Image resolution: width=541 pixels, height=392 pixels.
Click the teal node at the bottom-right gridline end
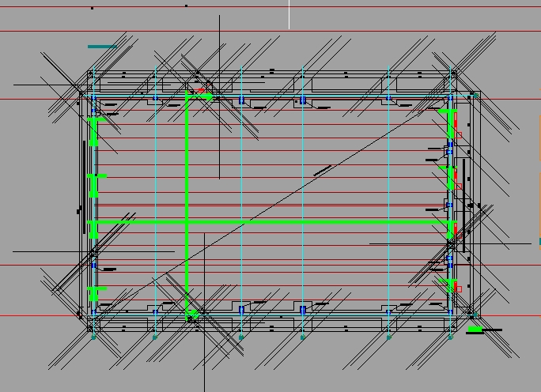point(451,337)
